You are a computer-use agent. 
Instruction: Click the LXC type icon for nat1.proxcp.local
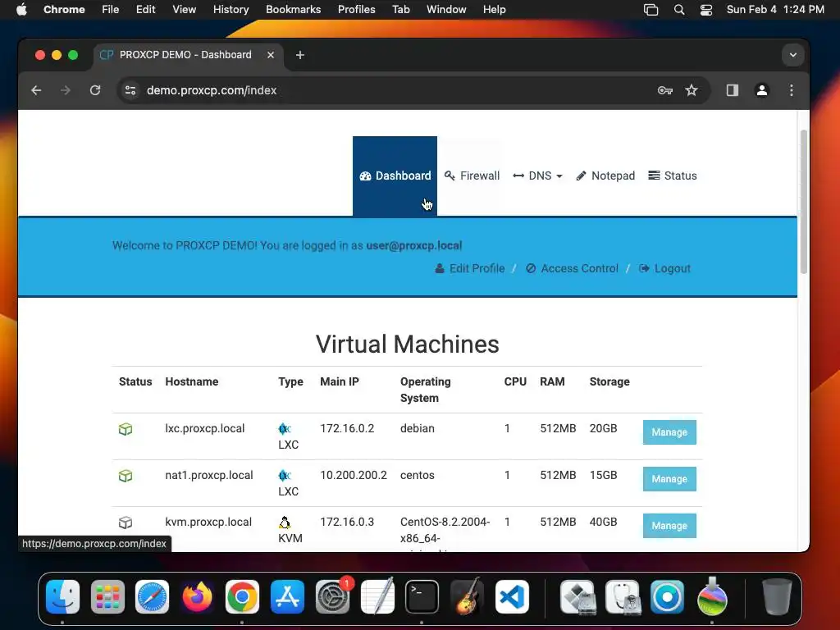(x=285, y=475)
